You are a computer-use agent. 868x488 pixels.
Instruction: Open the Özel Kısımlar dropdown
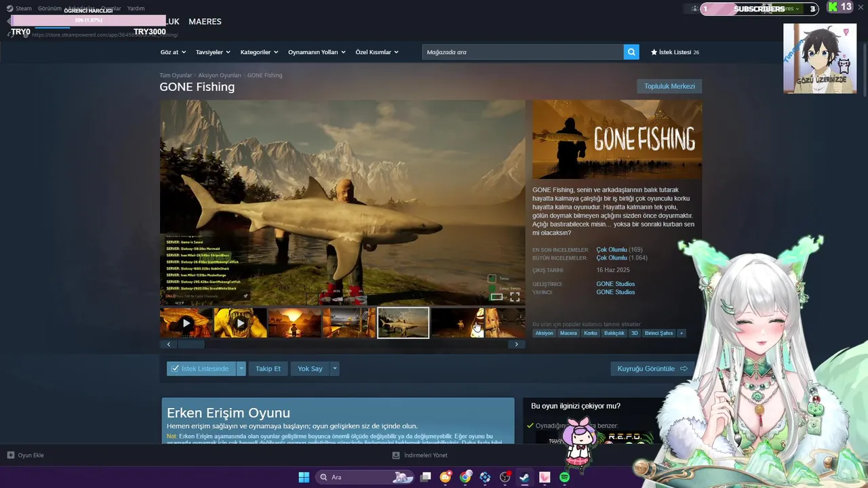tap(377, 52)
